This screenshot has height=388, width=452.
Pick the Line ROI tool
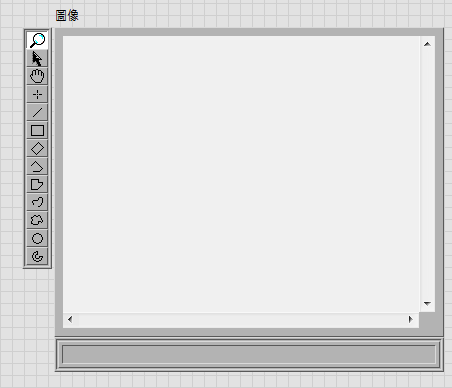point(37,112)
